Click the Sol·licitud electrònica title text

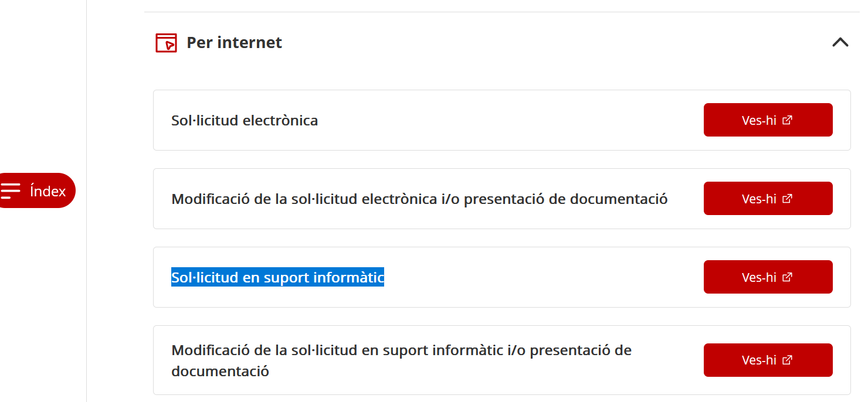pyautogui.click(x=245, y=121)
